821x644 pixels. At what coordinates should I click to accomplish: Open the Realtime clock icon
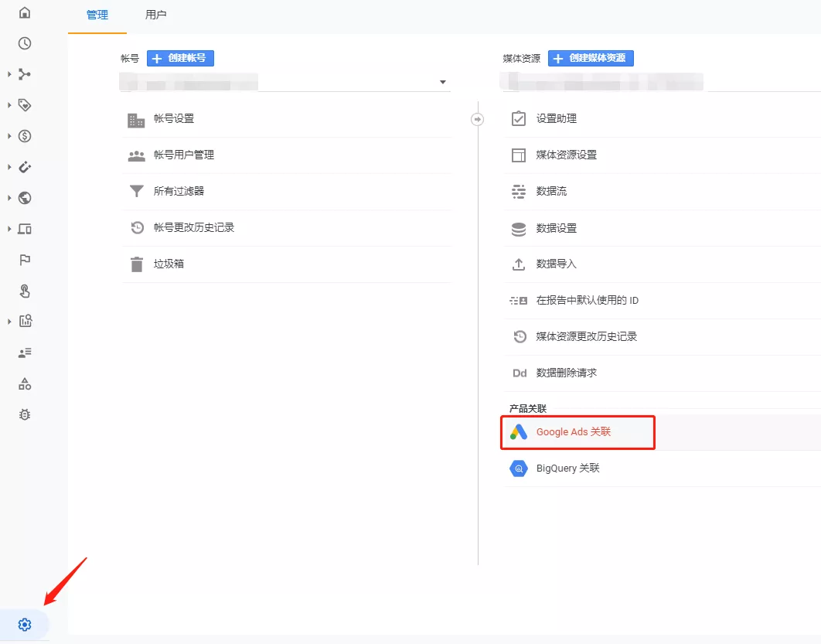pos(25,43)
